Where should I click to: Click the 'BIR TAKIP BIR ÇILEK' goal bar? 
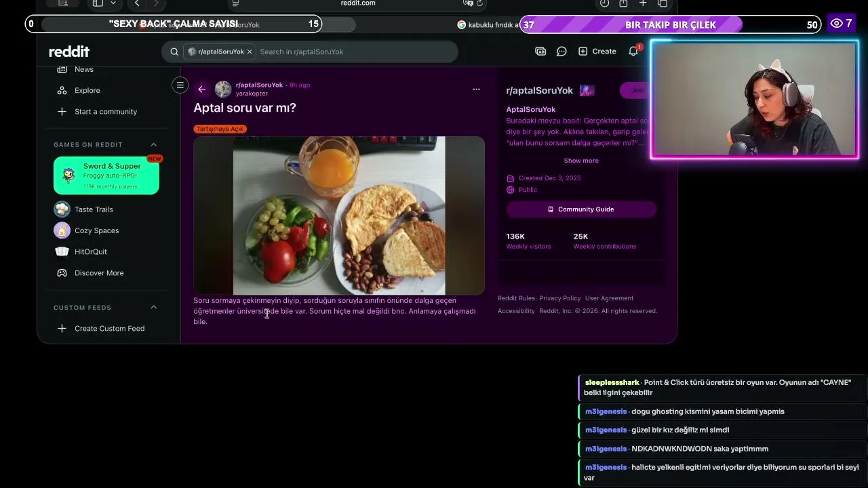point(671,24)
